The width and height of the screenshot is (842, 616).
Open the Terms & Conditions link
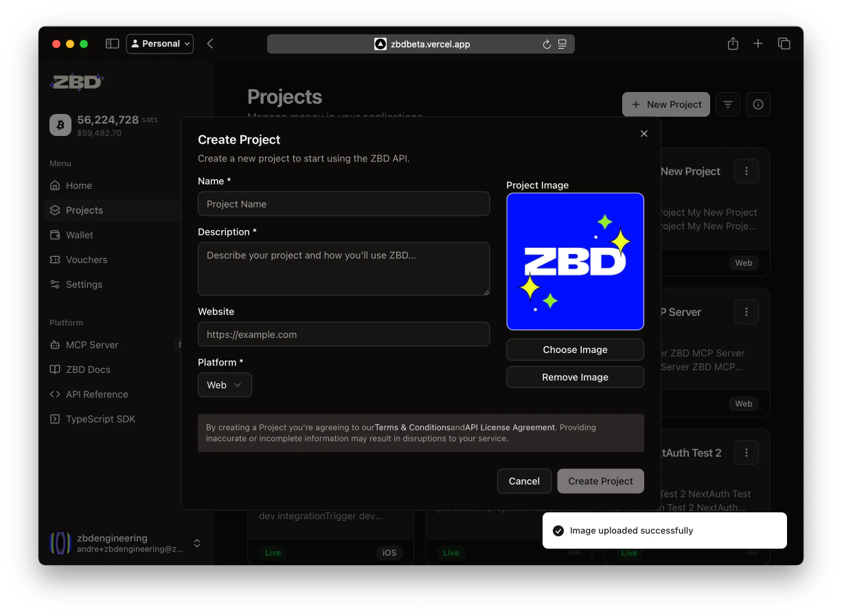(x=413, y=427)
